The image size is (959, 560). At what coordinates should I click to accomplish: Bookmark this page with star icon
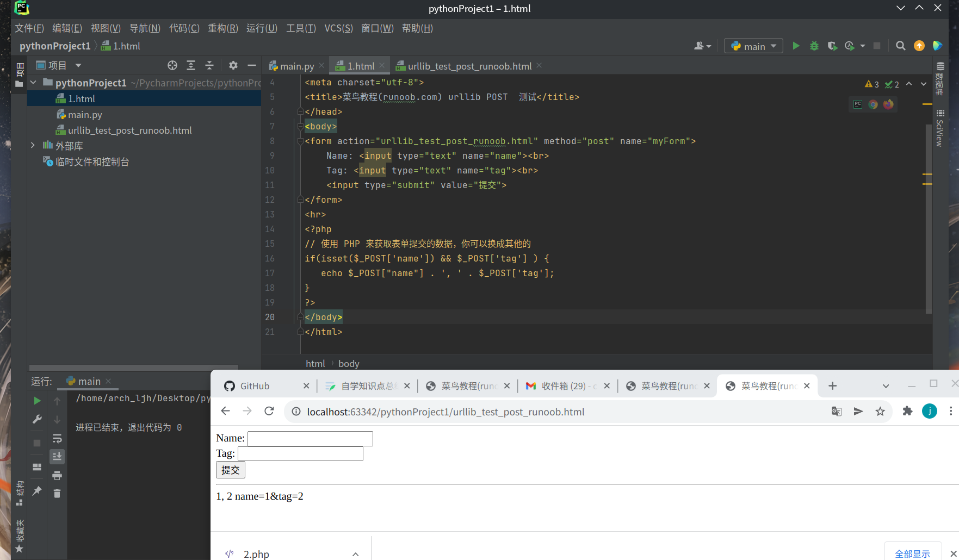pyautogui.click(x=880, y=412)
